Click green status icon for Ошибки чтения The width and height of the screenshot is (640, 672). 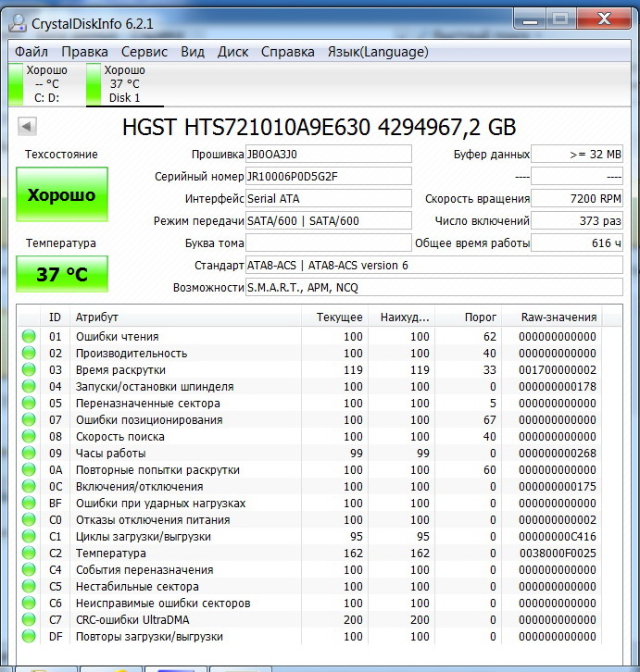tap(29, 336)
